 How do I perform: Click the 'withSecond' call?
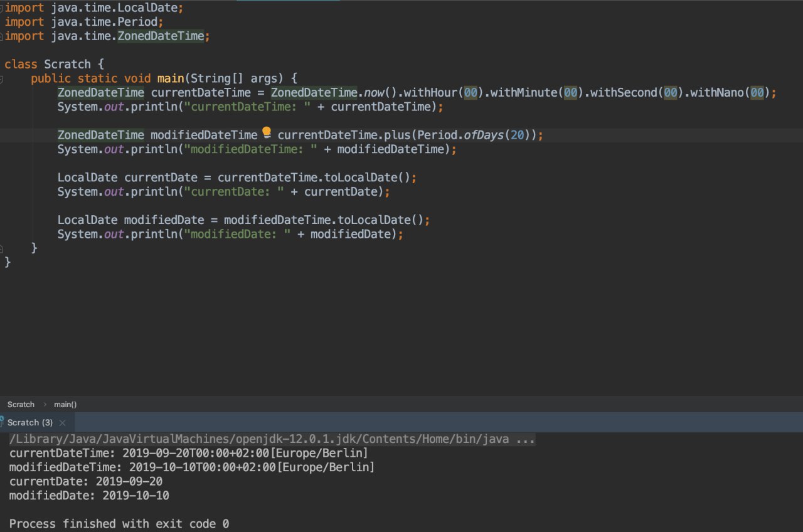click(x=624, y=93)
